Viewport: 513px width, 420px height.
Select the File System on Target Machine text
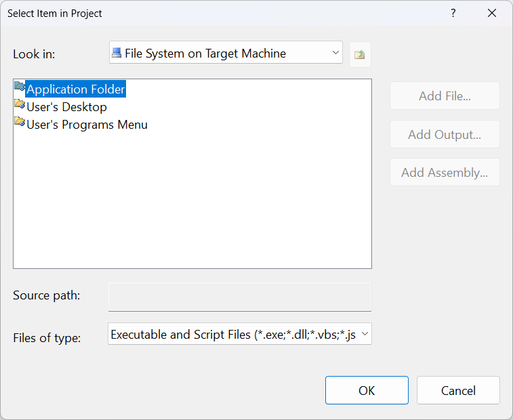(x=205, y=53)
